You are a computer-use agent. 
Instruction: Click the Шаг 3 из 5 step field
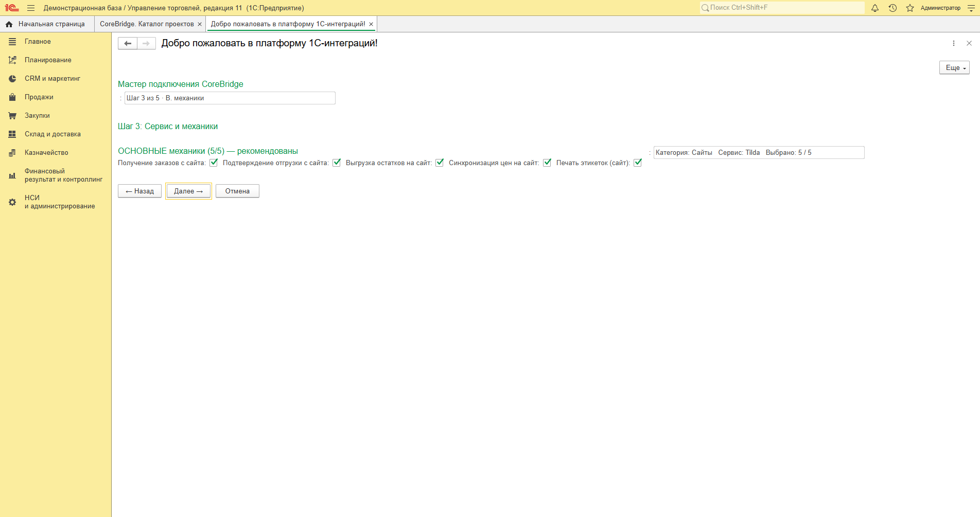(230, 98)
